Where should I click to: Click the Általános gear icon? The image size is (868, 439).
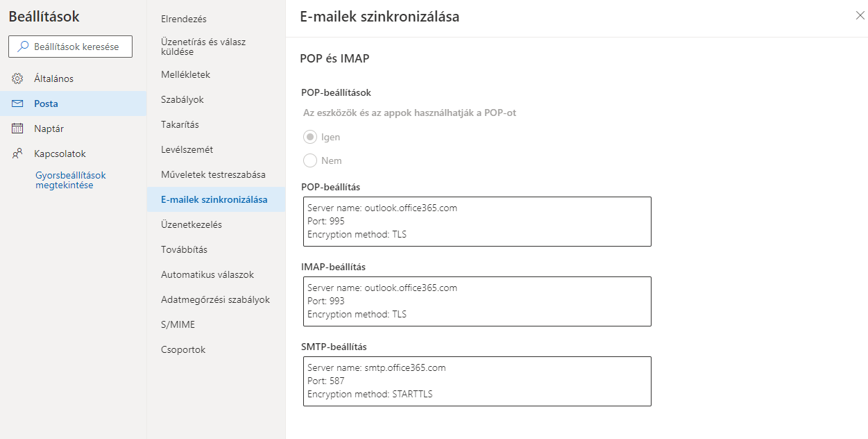click(18, 78)
